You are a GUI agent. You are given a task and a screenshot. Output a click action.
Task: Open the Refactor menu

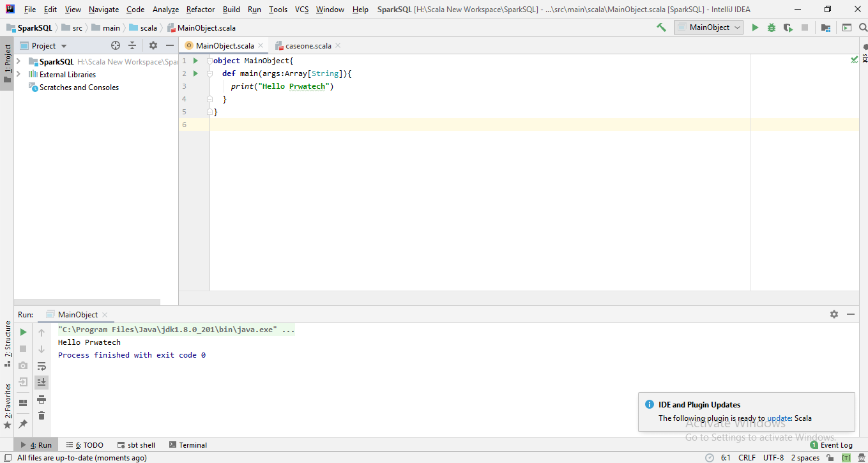(x=201, y=10)
